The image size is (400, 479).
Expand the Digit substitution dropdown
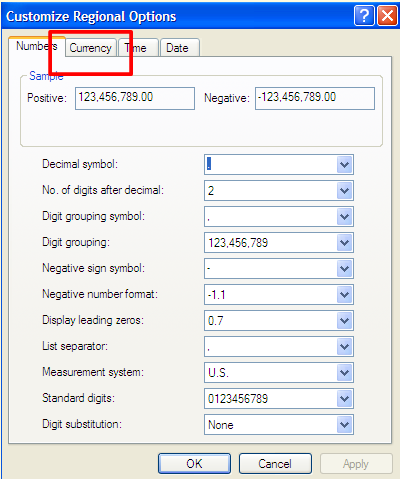344,425
